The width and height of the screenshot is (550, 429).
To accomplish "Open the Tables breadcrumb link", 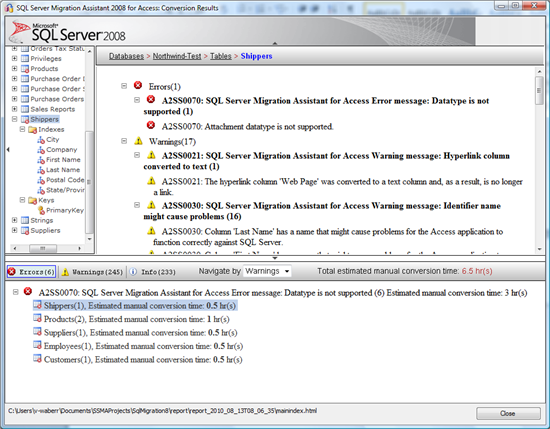I will coord(221,56).
